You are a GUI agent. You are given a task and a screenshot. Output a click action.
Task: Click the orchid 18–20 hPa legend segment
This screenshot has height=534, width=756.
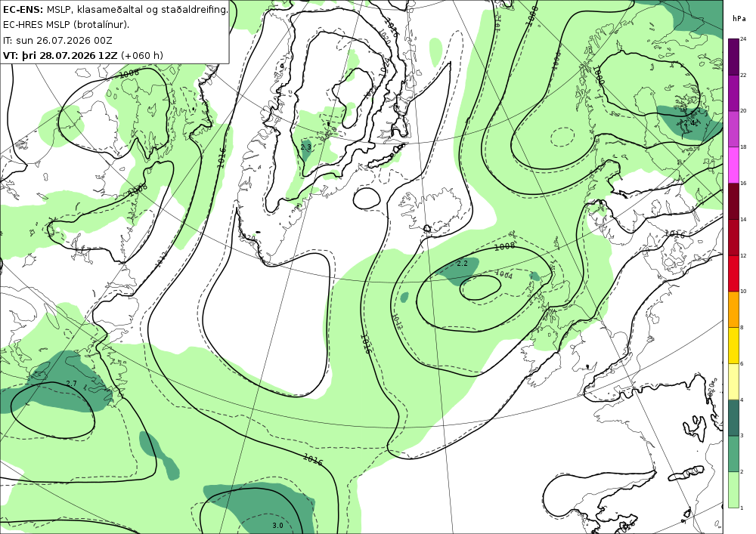click(733, 128)
